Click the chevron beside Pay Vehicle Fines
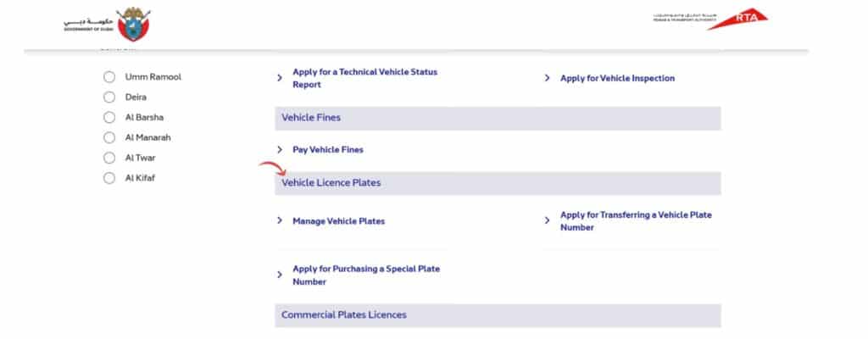Viewport: 868px width, 339px height. pos(280,150)
